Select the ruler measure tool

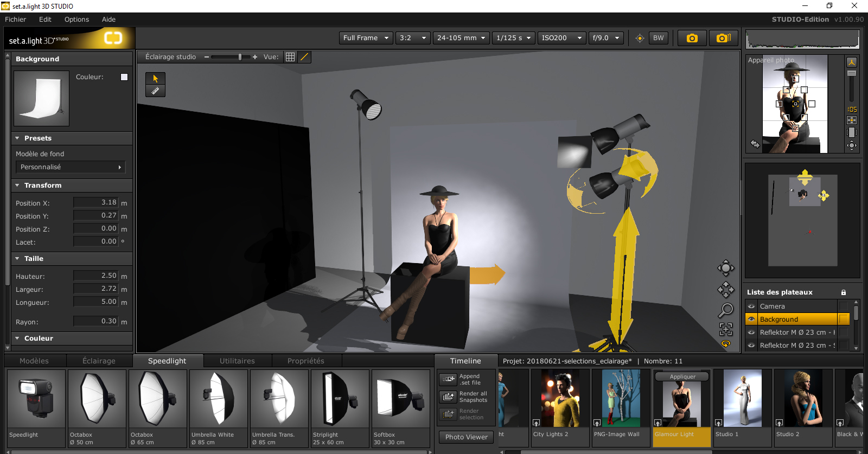(155, 91)
